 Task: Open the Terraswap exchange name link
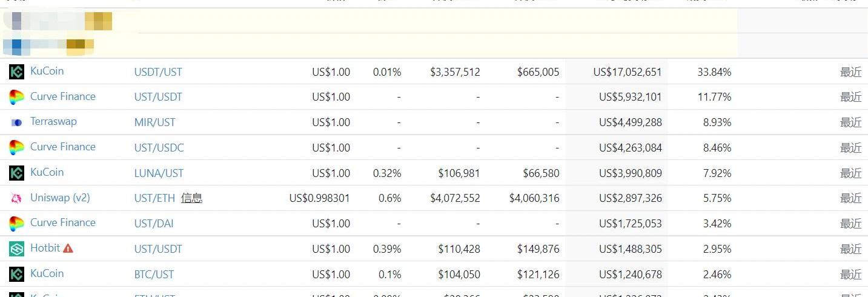pyautogui.click(x=53, y=121)
